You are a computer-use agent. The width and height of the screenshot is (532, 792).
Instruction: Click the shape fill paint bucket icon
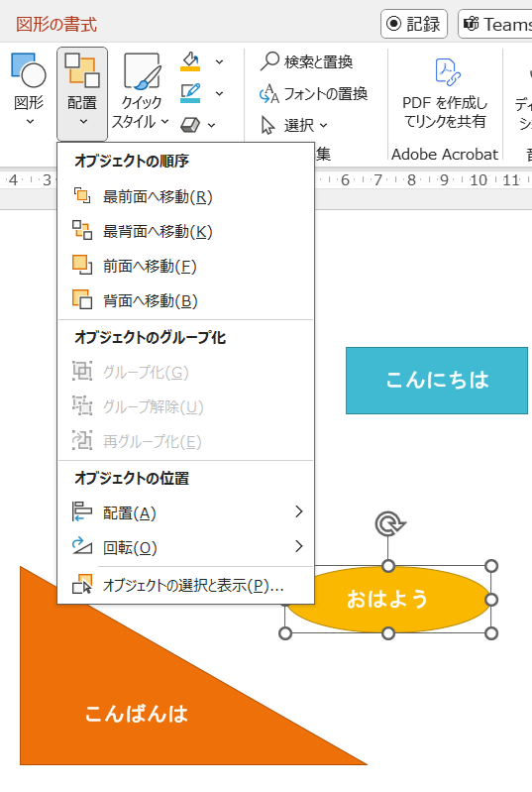pyautogui.click(x=190, y=61)
